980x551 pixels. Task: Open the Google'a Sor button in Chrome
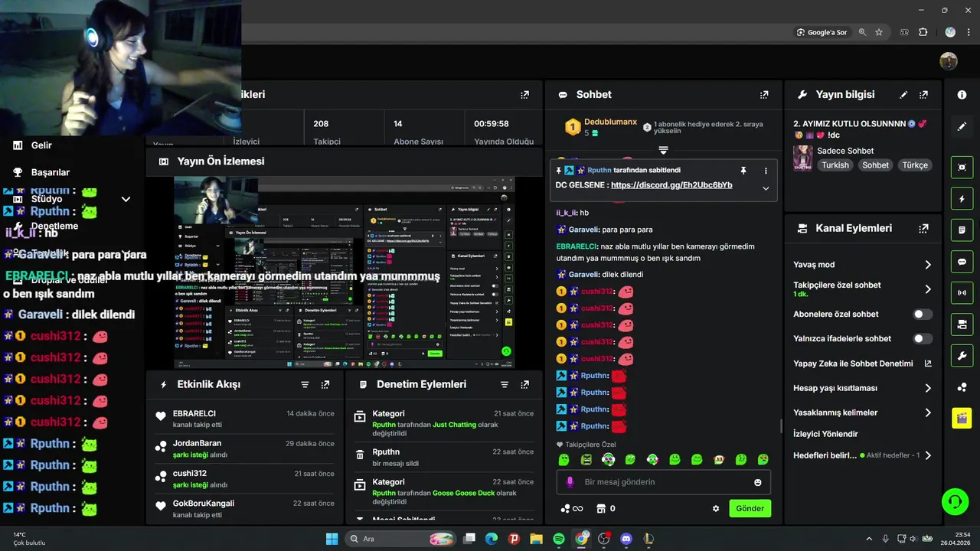[x=822, y=32]
